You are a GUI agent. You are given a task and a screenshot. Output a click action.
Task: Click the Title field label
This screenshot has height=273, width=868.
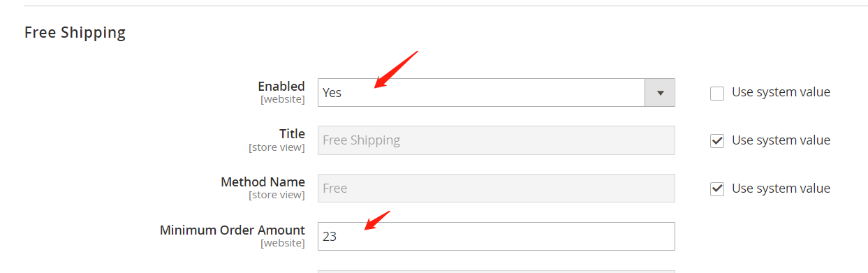292,133
